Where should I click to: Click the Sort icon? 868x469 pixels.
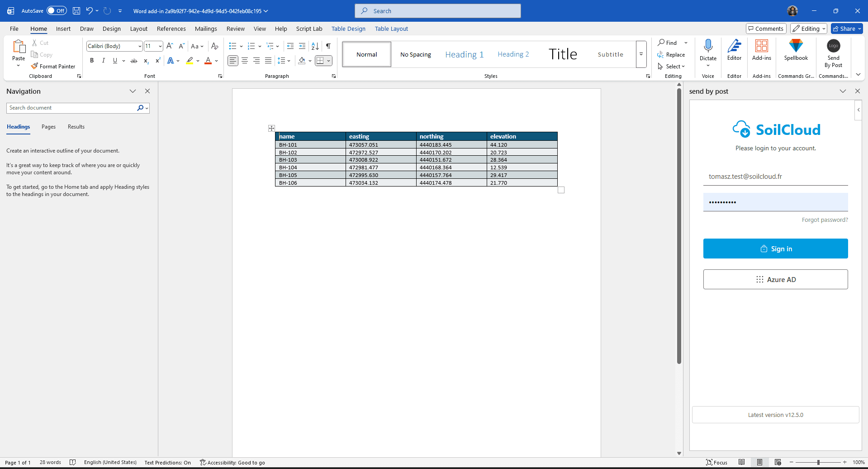click(315, 46)
